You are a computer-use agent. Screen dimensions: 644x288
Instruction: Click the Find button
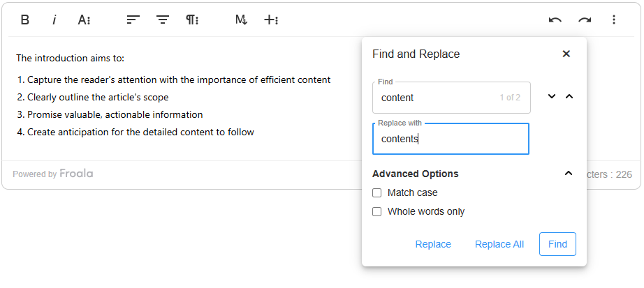[x=557, y=244]
